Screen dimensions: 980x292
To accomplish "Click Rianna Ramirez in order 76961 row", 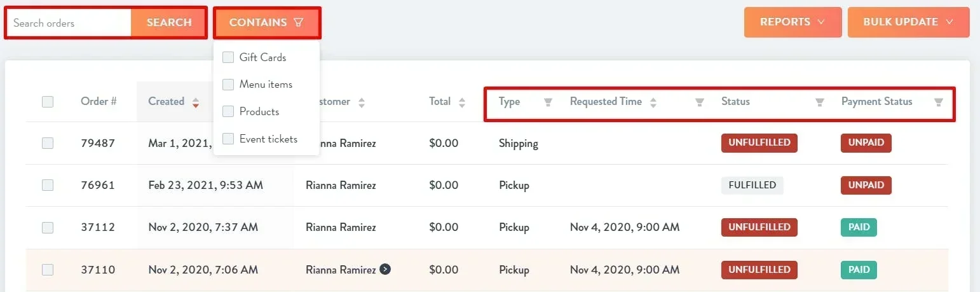I will point(341,186).
